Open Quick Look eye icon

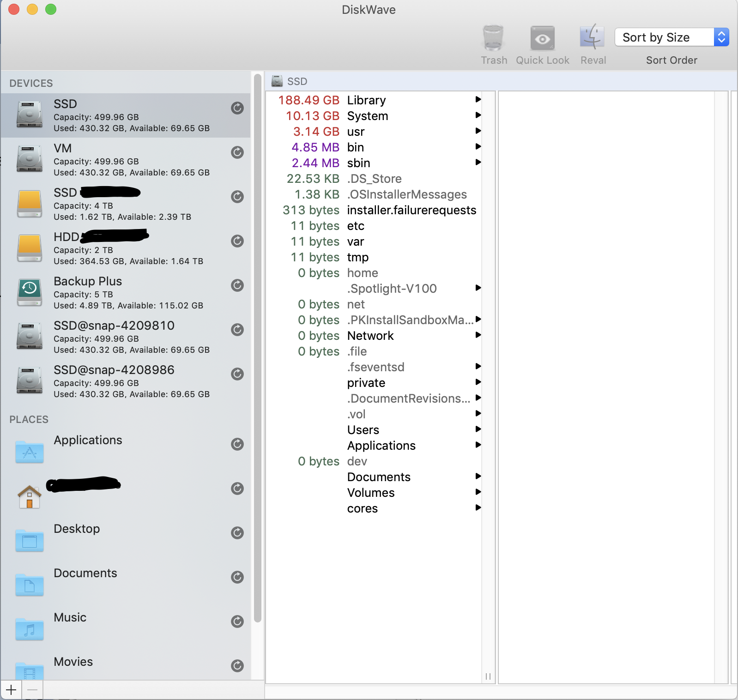point(542,38)
